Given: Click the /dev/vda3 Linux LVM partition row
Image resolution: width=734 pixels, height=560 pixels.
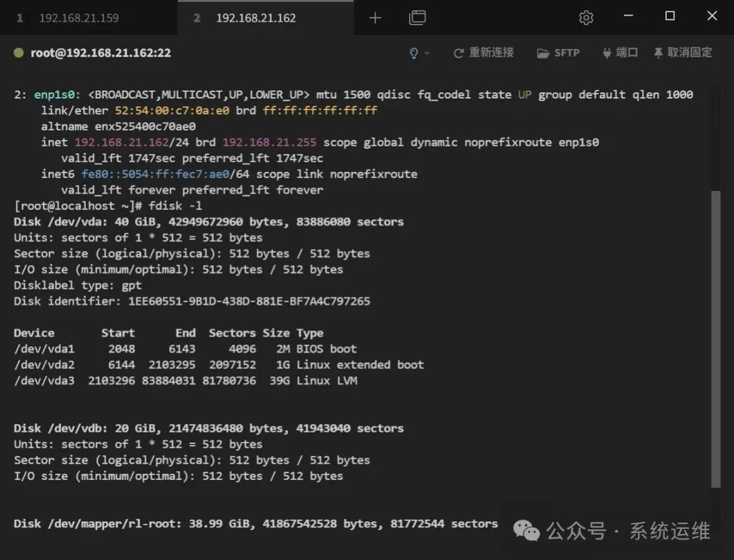Looking at the screenshot, I should point(185,381).
